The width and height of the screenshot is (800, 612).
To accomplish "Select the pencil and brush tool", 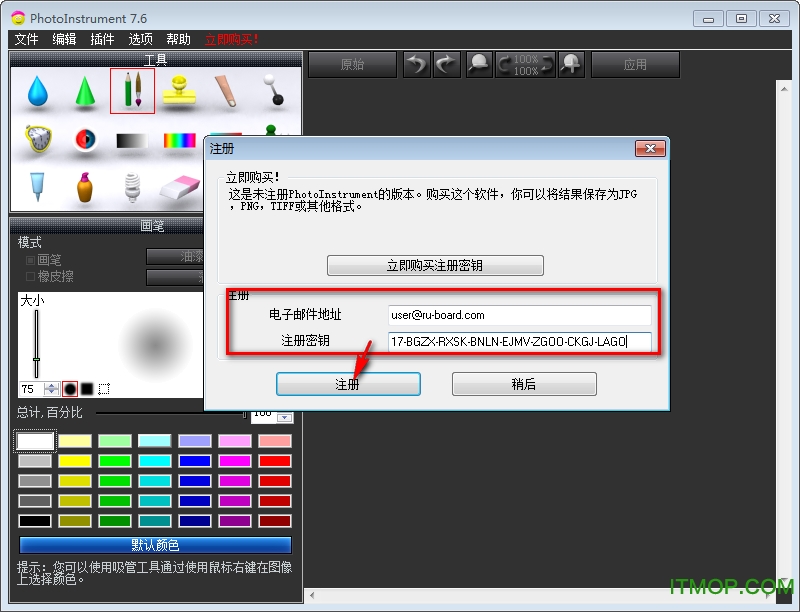I will pos(132,91).
